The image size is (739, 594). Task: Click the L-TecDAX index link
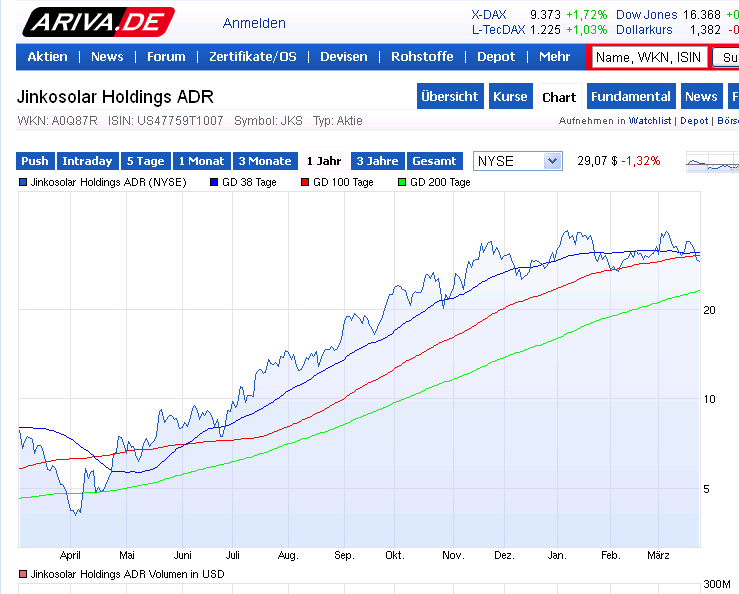coord(498,30)
